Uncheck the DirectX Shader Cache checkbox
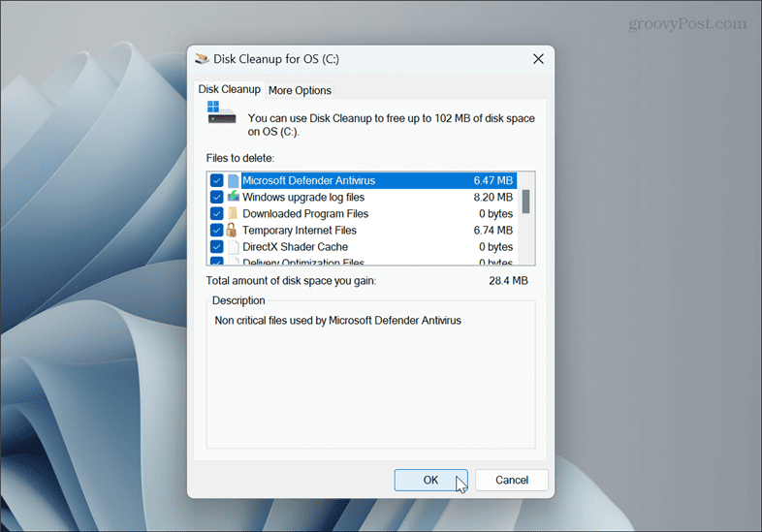This screenshot has height=532, width=762. (217, 247)
